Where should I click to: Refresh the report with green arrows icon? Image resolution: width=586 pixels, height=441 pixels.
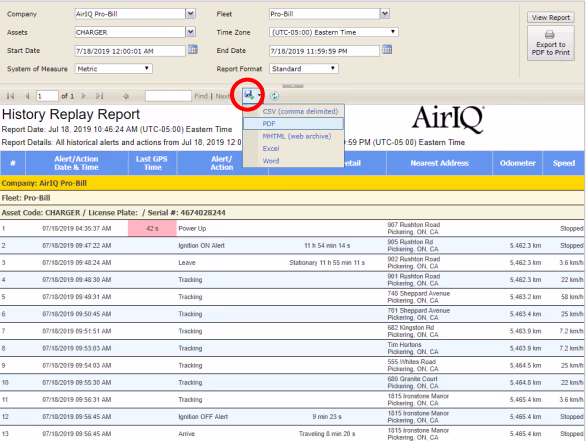275,96
